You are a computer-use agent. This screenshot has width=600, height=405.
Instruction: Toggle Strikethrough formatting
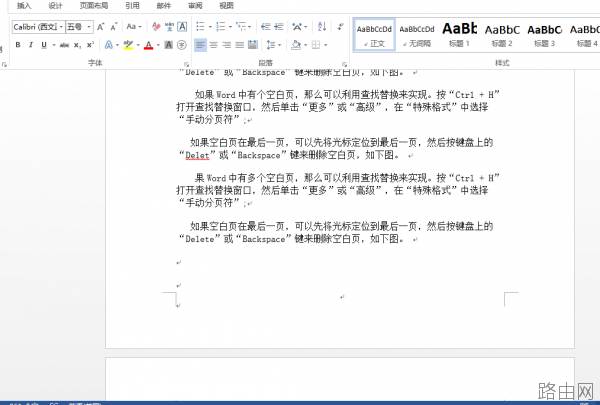point(64,45)
